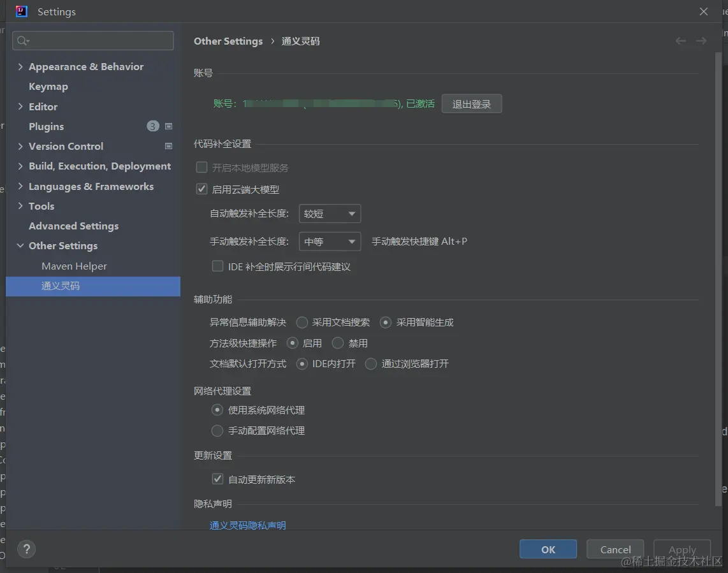
Task: Open the 通义灵码隐私声明 link
Action: [247, 525]
